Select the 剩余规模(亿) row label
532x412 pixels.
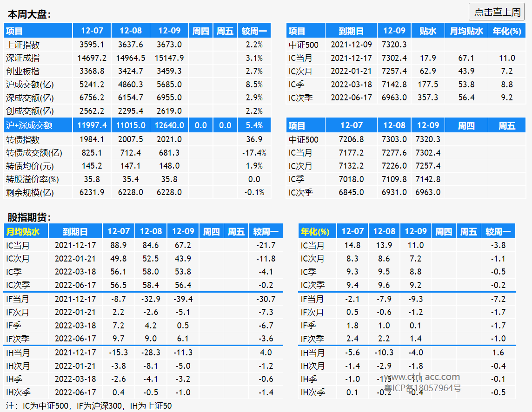(30, 192)
